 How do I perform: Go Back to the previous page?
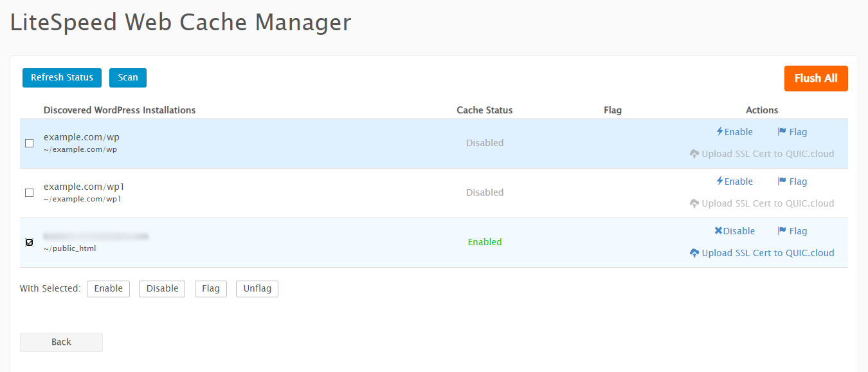(x=61, y=342)
